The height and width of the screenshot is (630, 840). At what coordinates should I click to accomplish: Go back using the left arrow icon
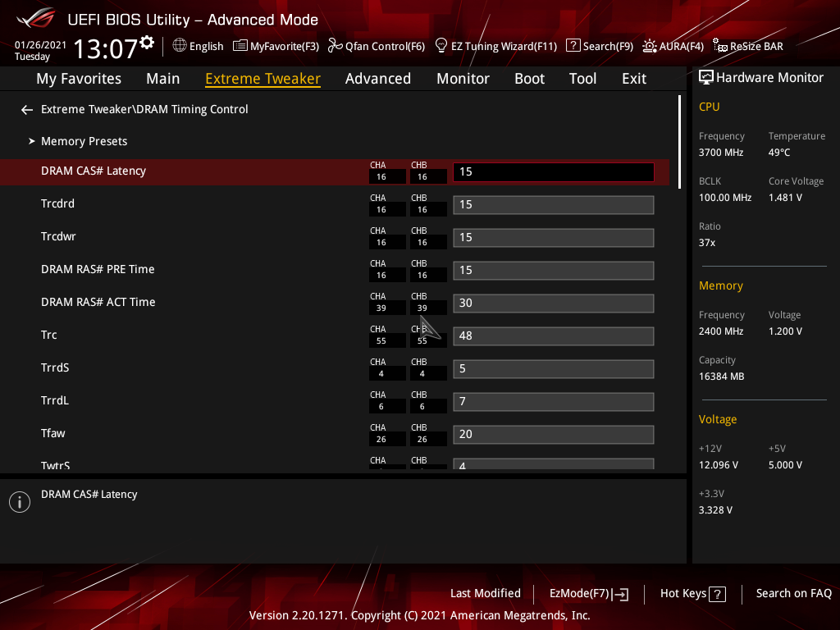pos(27,110)
